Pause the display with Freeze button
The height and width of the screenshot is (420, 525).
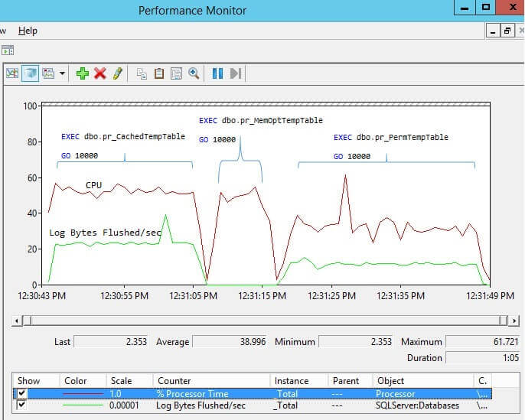click(217, 73)
